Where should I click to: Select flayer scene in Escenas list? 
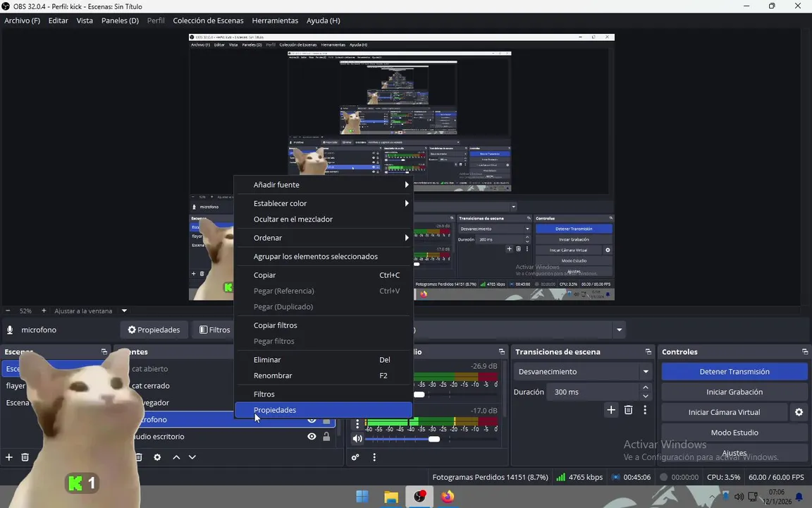pyautogui.click(x=16, y=386)
